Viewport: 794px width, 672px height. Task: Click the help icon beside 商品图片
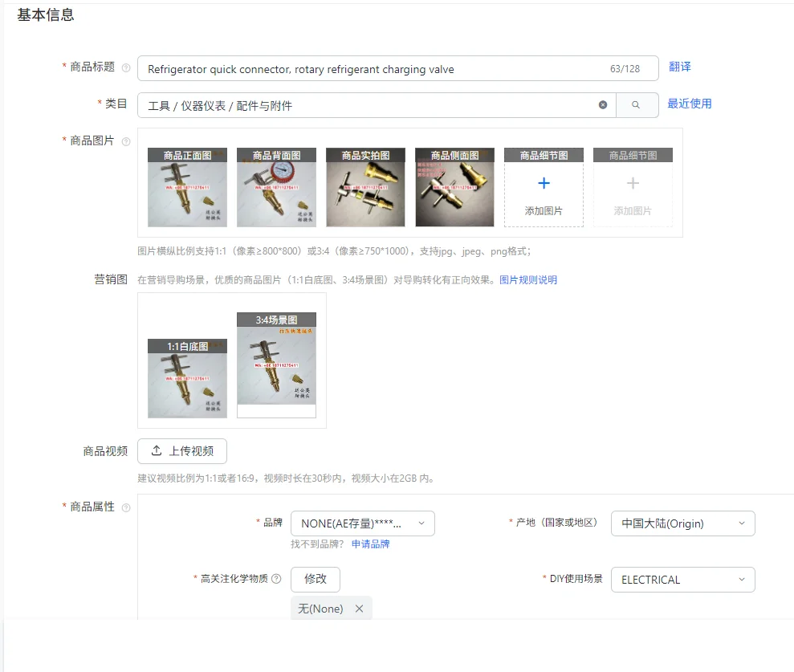126,142
